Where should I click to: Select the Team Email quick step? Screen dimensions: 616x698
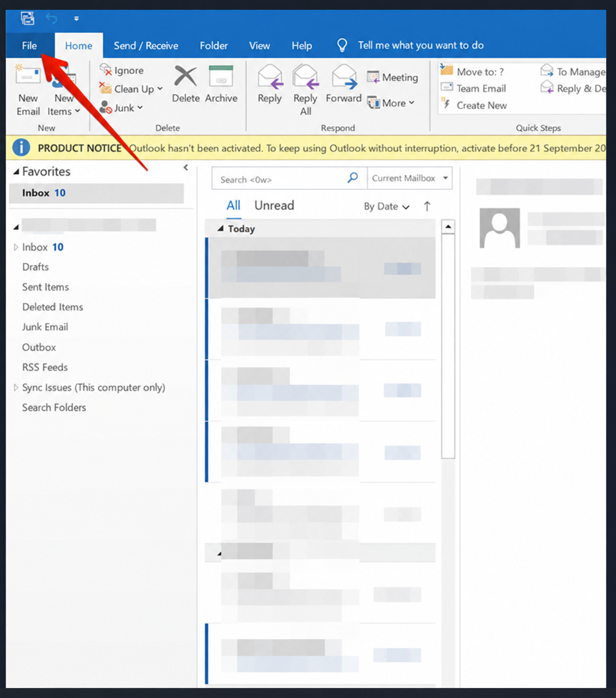tap(474, 88)
